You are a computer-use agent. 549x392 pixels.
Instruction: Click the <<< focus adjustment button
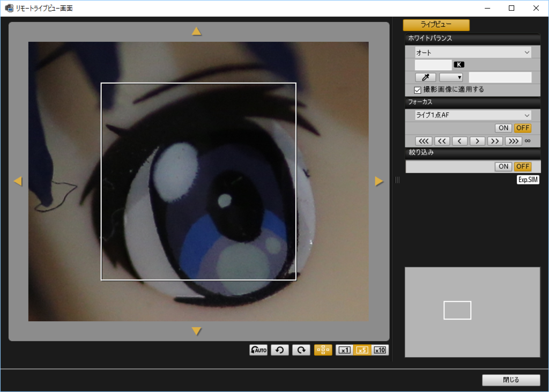(424, 141)
